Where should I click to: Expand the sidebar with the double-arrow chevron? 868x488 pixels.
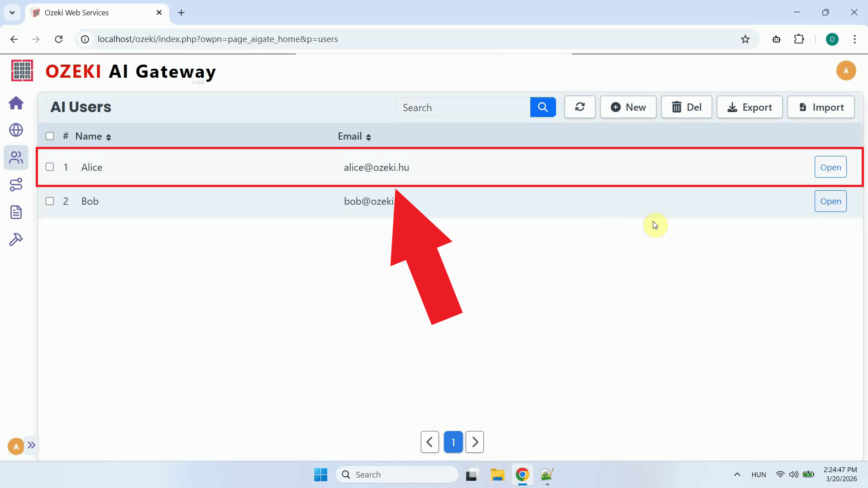tap(32, 446)
